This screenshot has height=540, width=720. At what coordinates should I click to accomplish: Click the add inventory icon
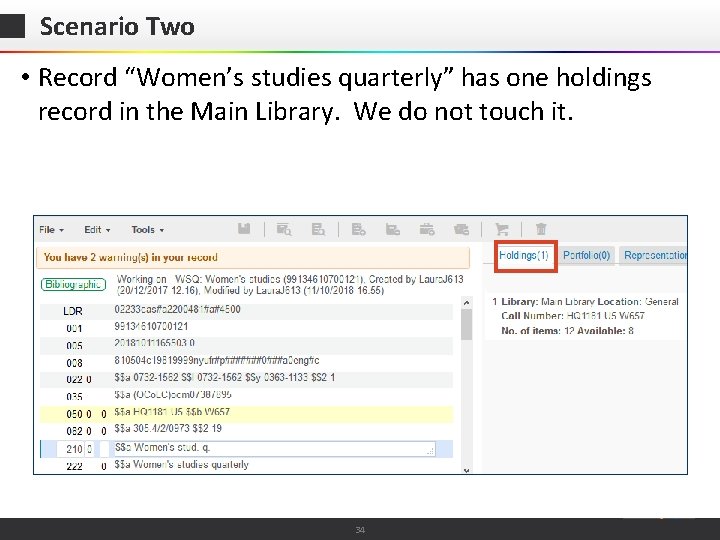click(393, 229)
